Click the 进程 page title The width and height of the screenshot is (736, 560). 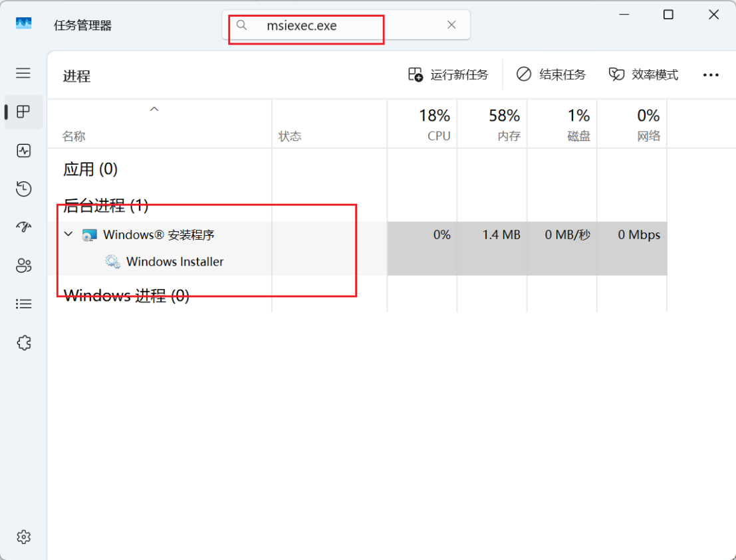[x=76, y=76]
